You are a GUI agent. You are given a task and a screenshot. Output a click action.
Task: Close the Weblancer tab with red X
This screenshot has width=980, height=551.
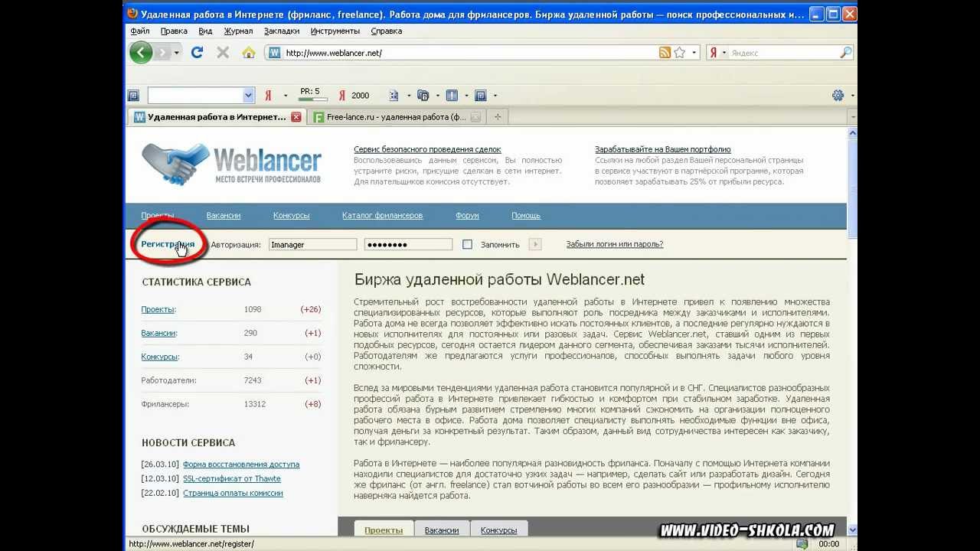(x=296, y=117)
